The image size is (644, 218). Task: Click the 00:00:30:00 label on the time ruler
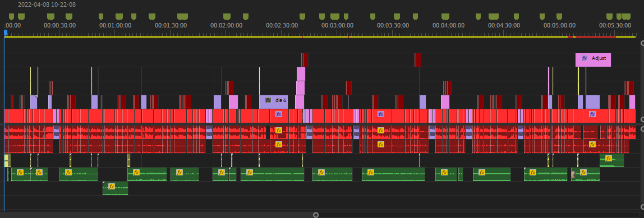coord(60,25)
